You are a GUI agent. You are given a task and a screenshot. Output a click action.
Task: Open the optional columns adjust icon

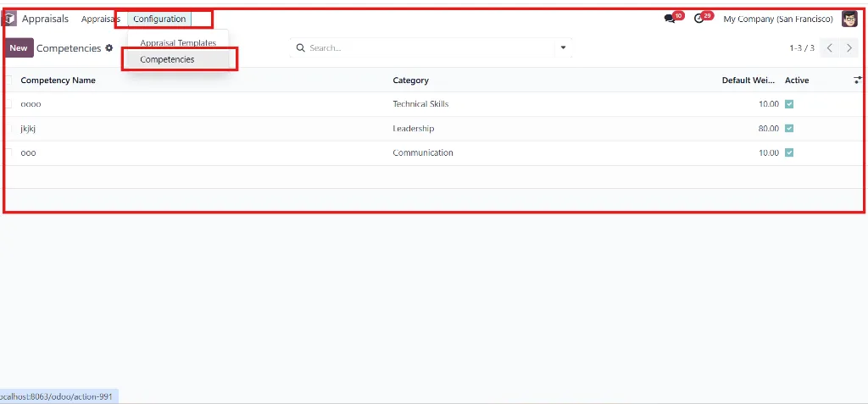(x=858, y=80)
